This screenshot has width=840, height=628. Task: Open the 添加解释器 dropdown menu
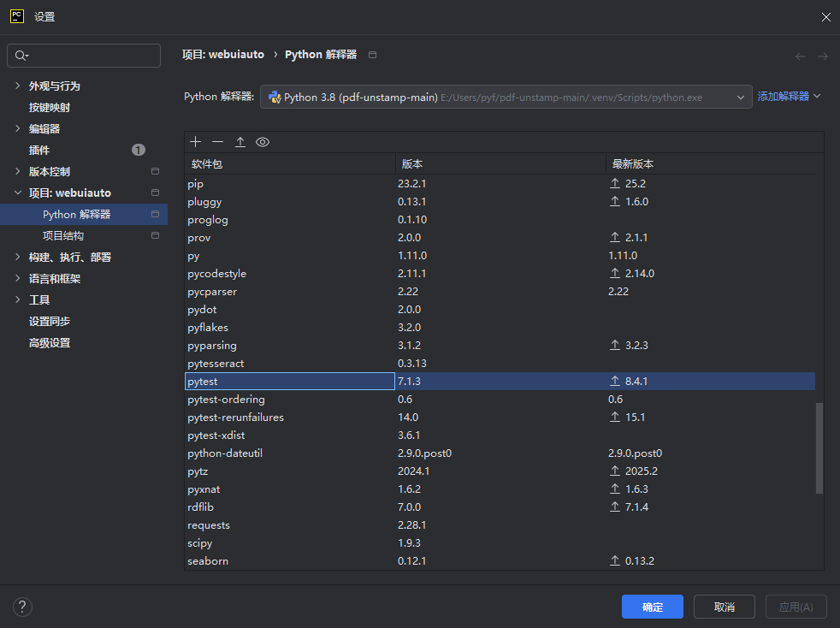pyautogui.click(x=789, y=97)
